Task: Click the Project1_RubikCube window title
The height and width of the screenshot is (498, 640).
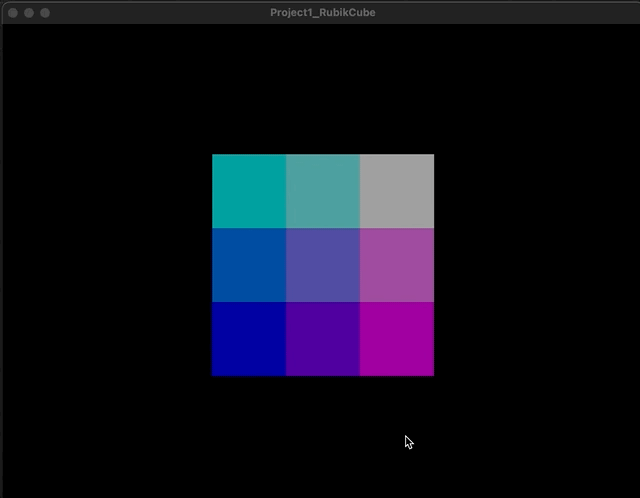Action: click(323, 13)
